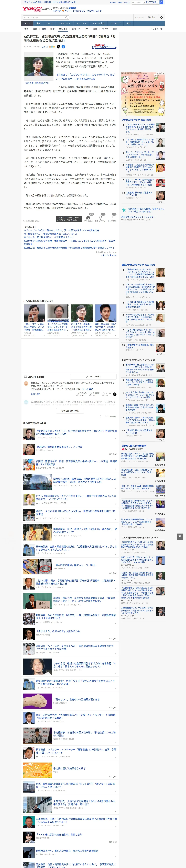
Task: Open the ランキング navigation tab
Action: click(x=115, y=24)
